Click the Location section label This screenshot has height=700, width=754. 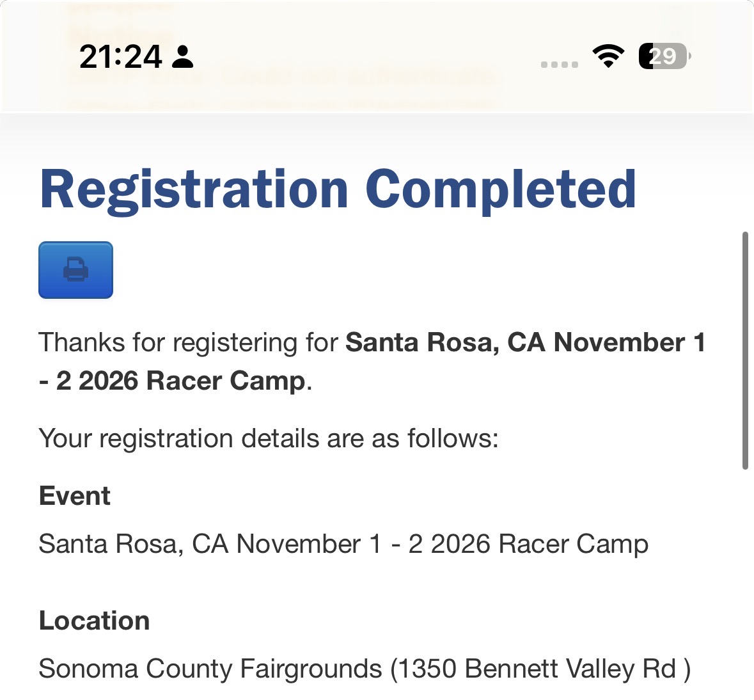(94, 620)
